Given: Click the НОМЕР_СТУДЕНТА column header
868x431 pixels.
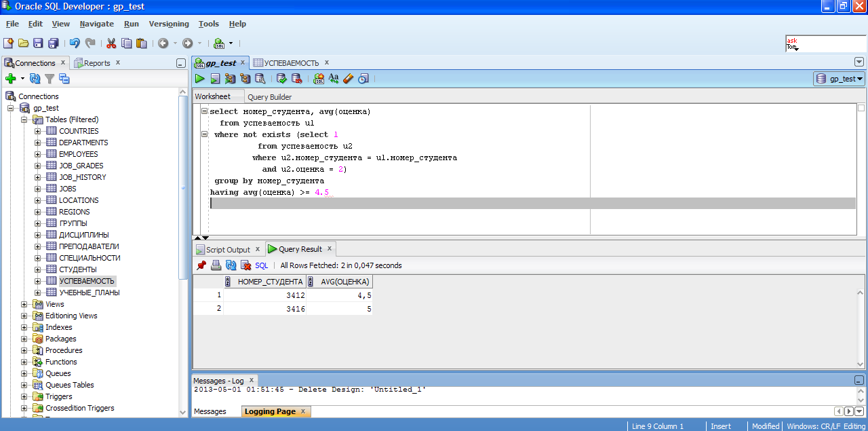Looking at the screenshot, I should [265, 282].
